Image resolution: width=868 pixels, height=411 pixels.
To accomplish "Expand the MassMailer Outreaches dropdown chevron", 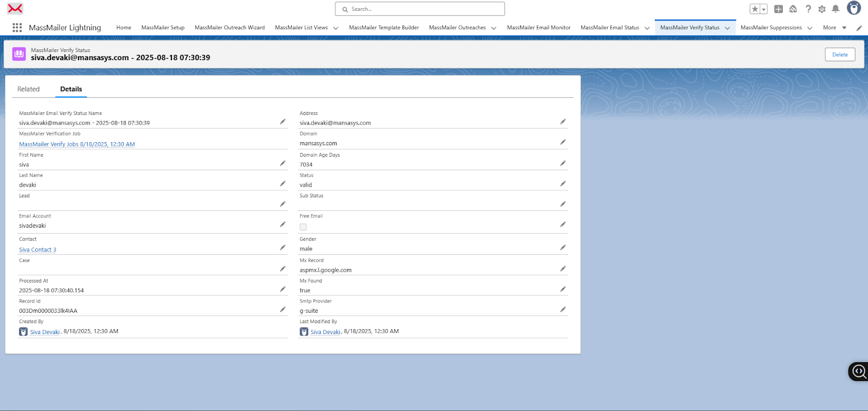I will click(x=494, y=28).
